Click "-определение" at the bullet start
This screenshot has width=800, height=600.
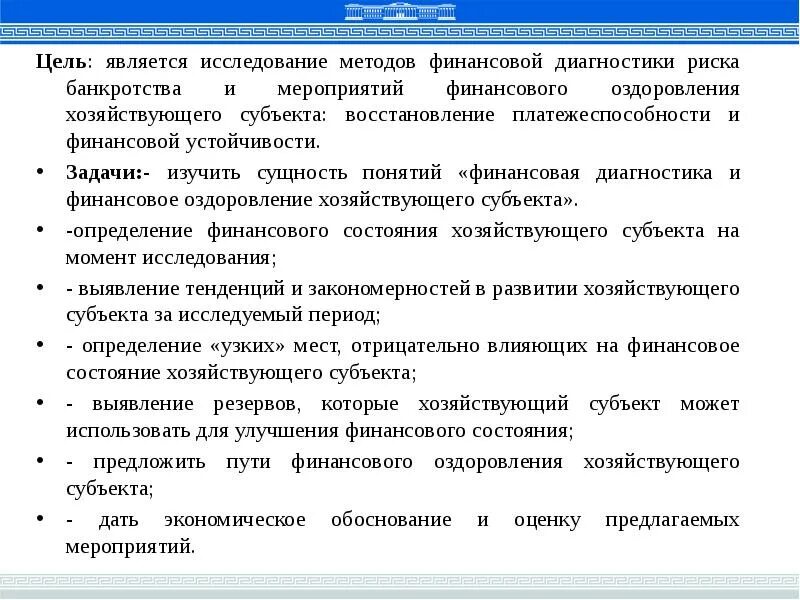click(129, 231)
